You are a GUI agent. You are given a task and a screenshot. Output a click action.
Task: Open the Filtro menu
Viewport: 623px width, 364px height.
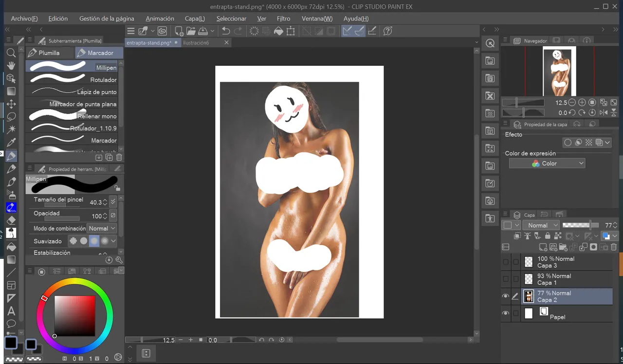(x=283, y=18)
